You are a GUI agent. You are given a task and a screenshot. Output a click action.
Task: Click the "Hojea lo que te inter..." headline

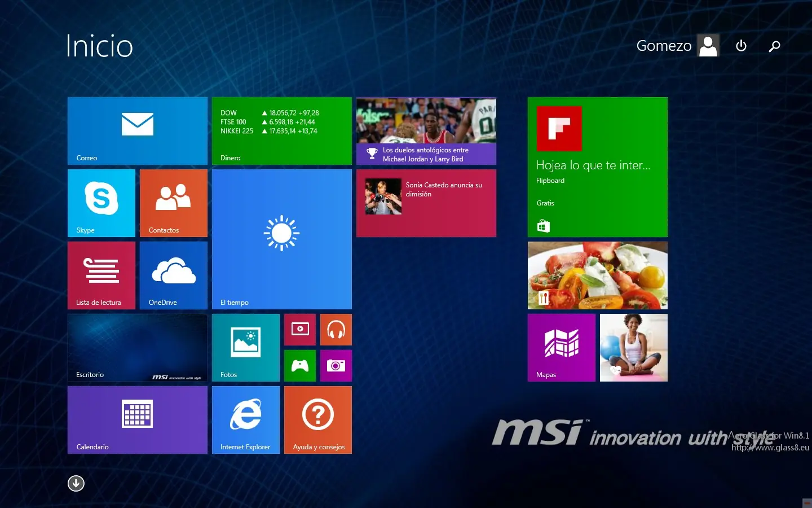point(593,165)
